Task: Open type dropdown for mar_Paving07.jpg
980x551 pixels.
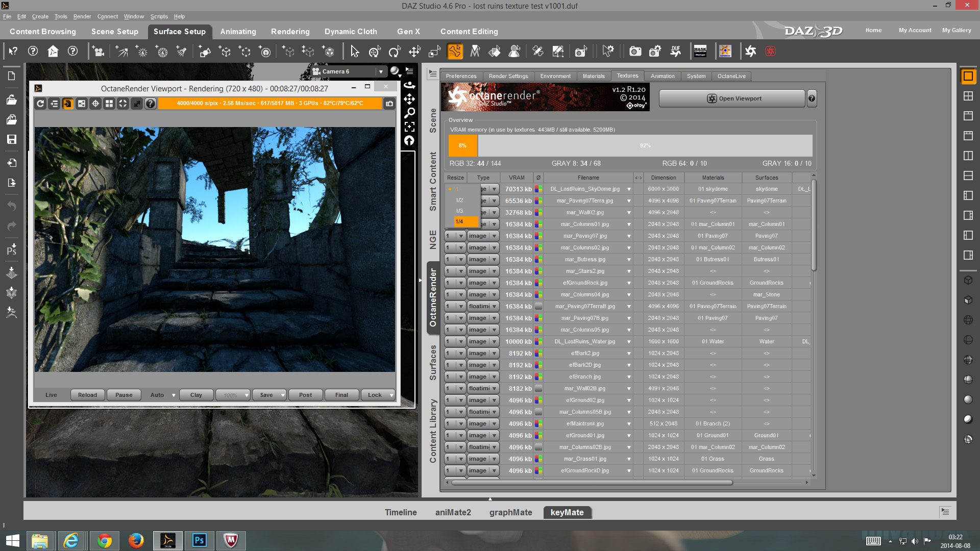Action: [x=494, y=236]
